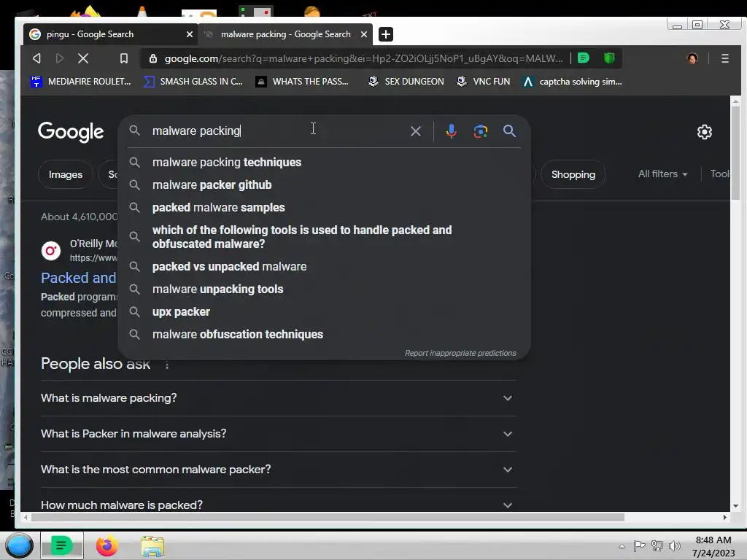The width and height of the screenshot is (747, 560).
Task: Expand What is Packer in malware analysis?
Action: [x=278, y=434]
